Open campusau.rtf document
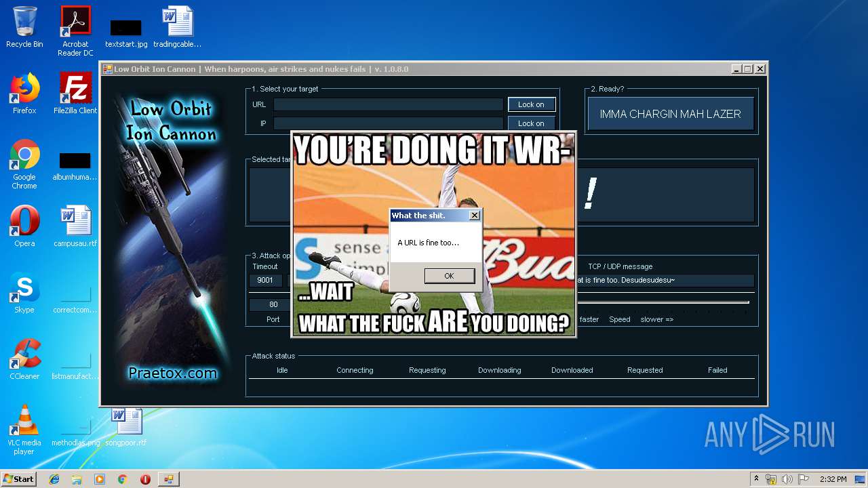The width and height of the screenshot is (868, 488). point(75,226)
